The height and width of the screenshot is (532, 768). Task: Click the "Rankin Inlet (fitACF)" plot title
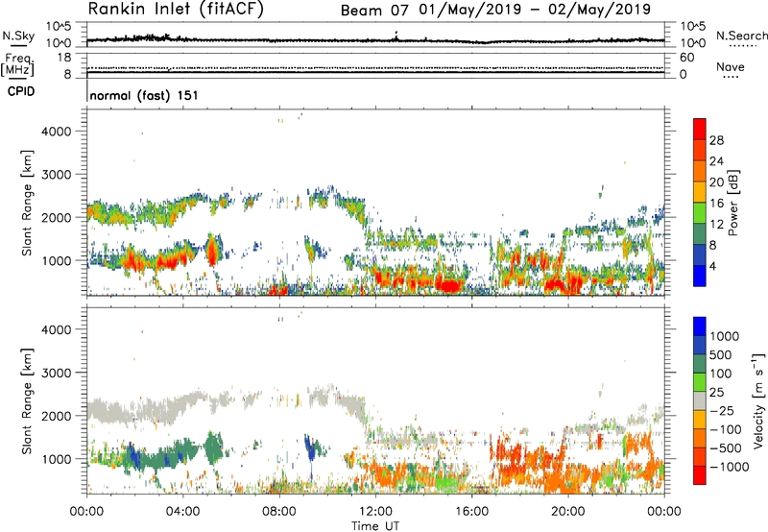coord(176,10)
